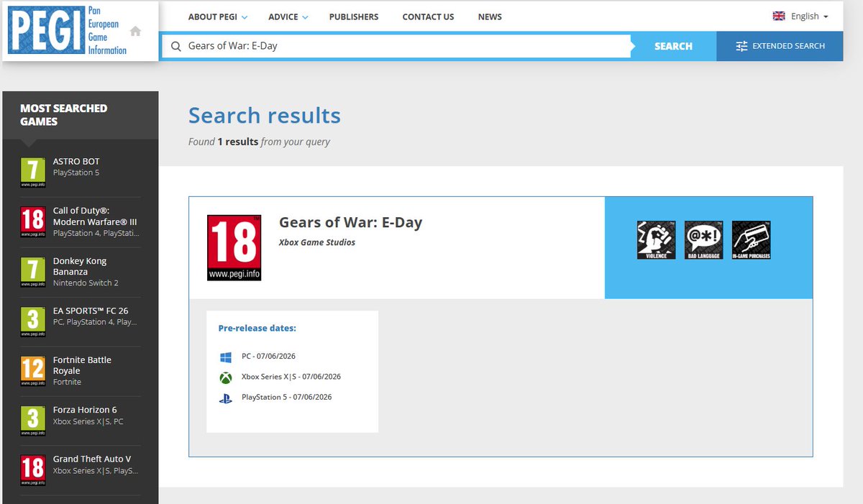Image resolution: width=863 pixels, height=504 pixels.
Task: Click the Bad Language descriptor icon
Action: [704, 240]
